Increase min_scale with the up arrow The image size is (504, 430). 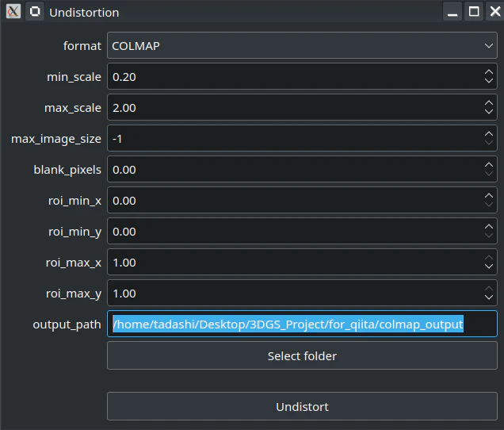click(x=489, y=72)
